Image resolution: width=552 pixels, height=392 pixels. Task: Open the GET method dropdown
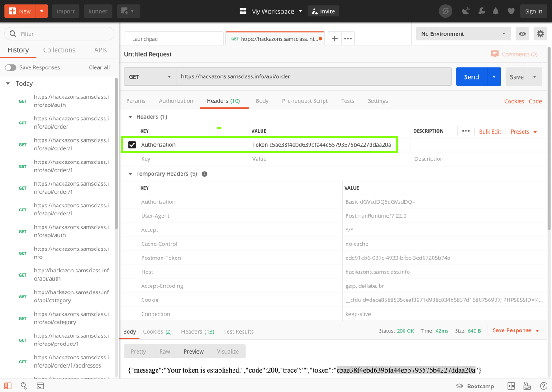(x=150, y=77)
